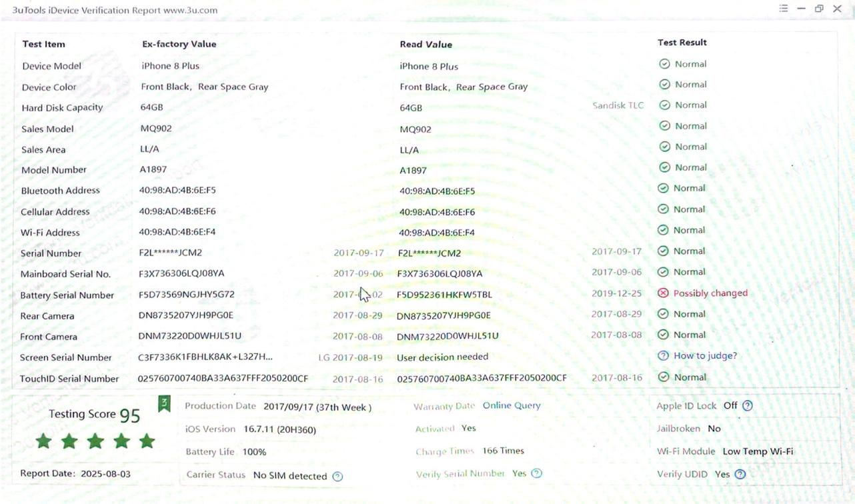Click the charge times value 166 Times
855x504 pixels.
click(504, 451)
